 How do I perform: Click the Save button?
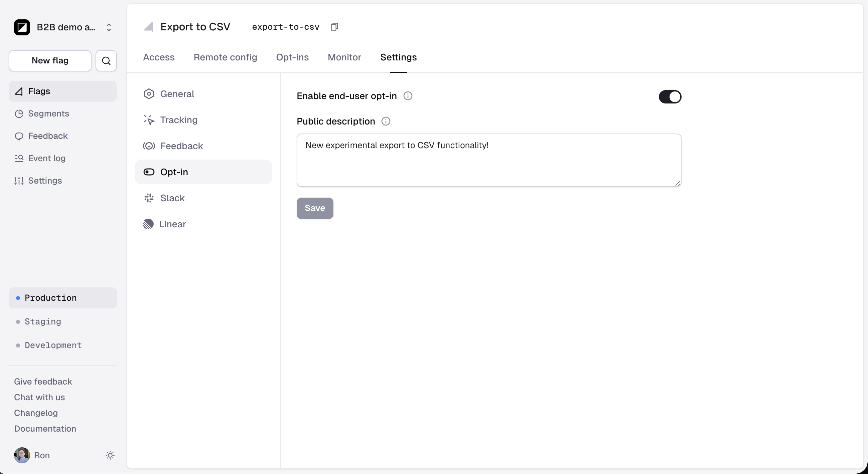click(315, 208)
